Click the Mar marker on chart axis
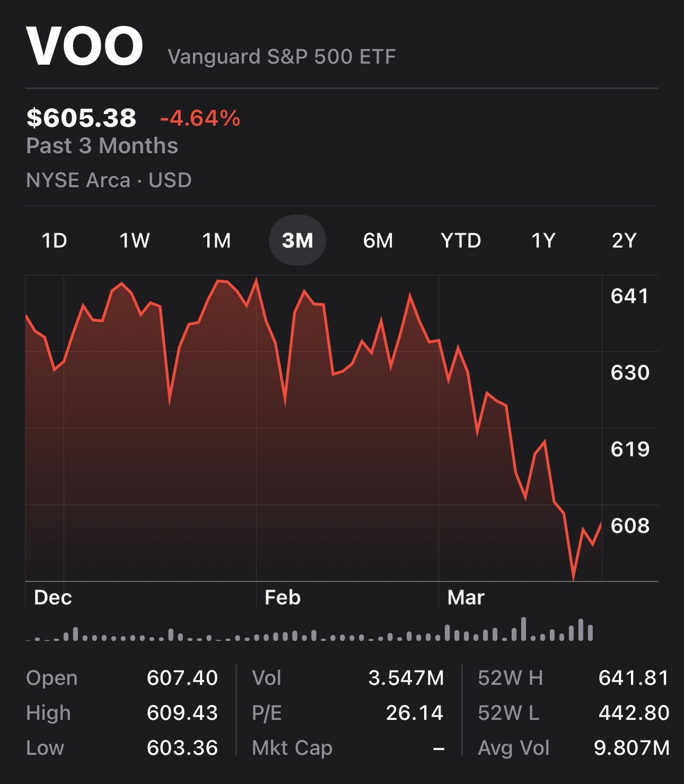This screenshot has width=684, height=784. 466,597
